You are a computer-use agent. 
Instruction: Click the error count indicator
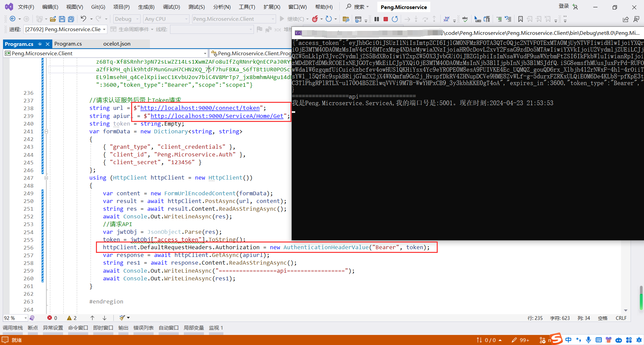(x=52, y=318)
